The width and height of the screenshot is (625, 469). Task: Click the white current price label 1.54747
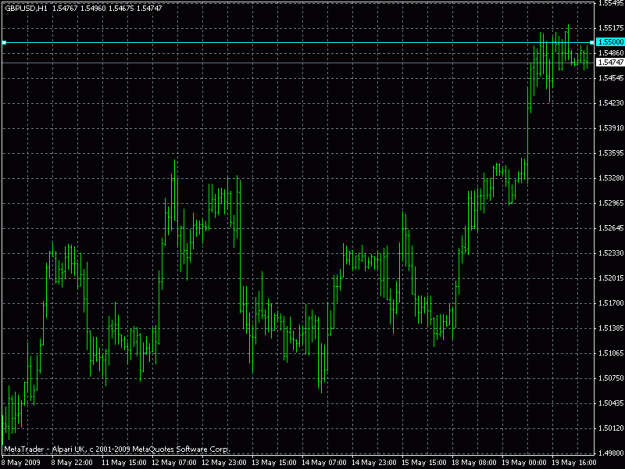click(610, 62)
